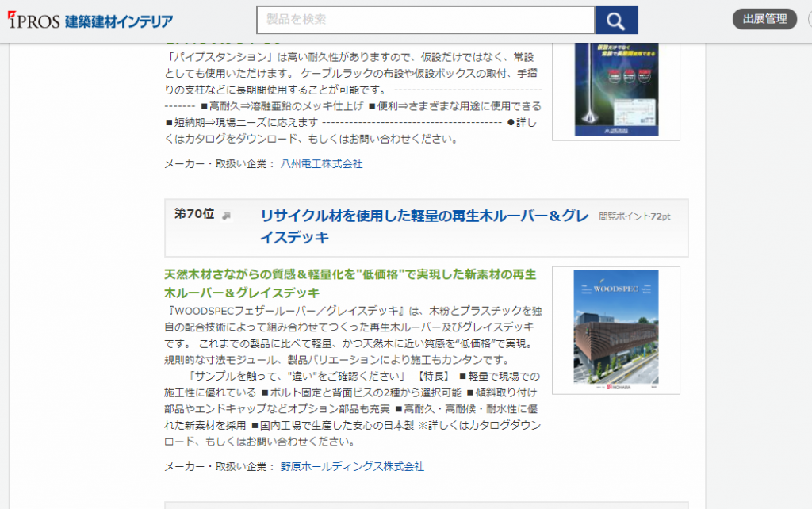This screenshot has height=509, width=812.
Task: Open the 建築建材インテリア site title
Action: (119, 21)
